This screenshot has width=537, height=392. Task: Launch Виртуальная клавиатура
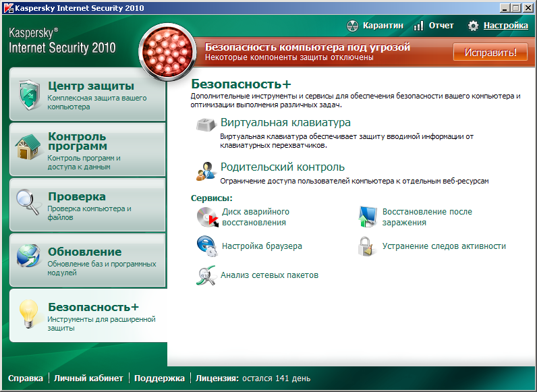point(285,122)
